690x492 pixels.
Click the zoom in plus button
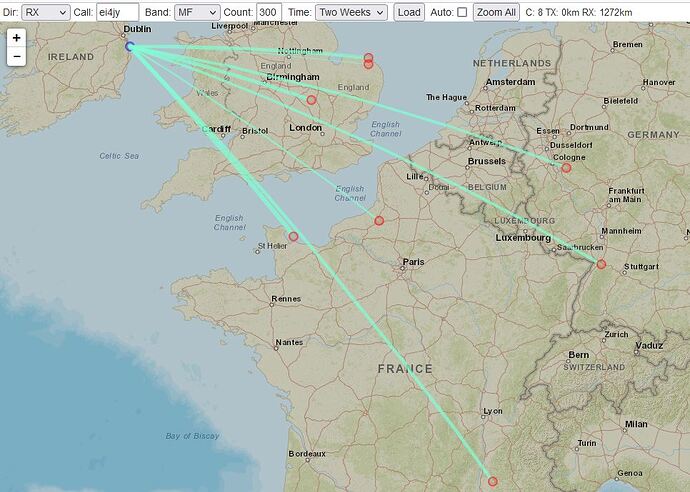point(16,38)
